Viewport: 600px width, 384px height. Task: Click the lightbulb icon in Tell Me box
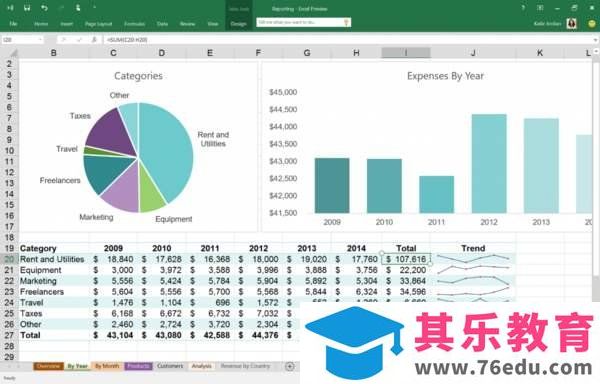[346, 23]
